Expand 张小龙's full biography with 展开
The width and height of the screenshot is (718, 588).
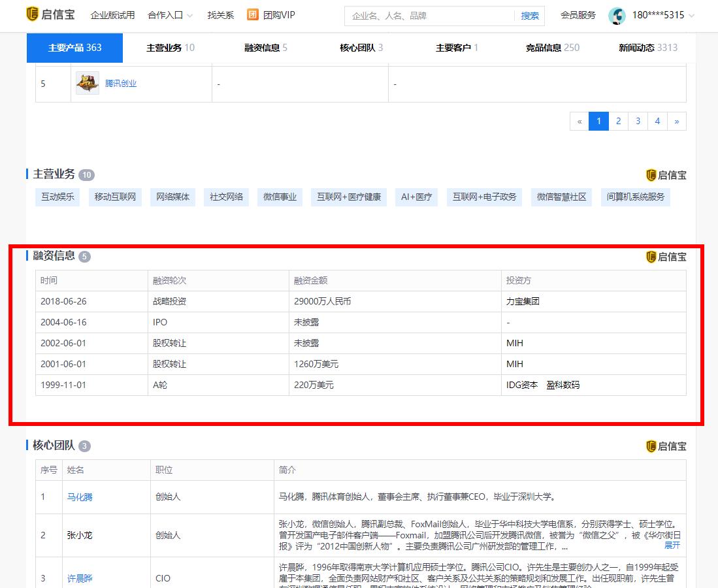click(672, 545)
